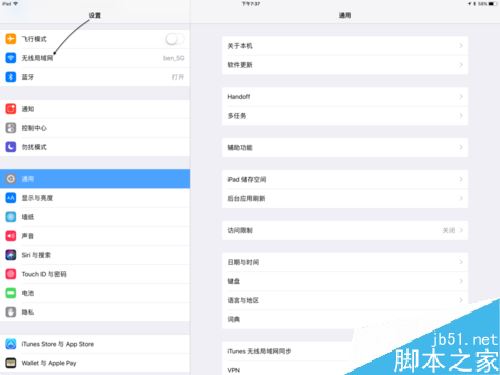
Task: Open the 语言与地区 setting
Action: (345, 300)
